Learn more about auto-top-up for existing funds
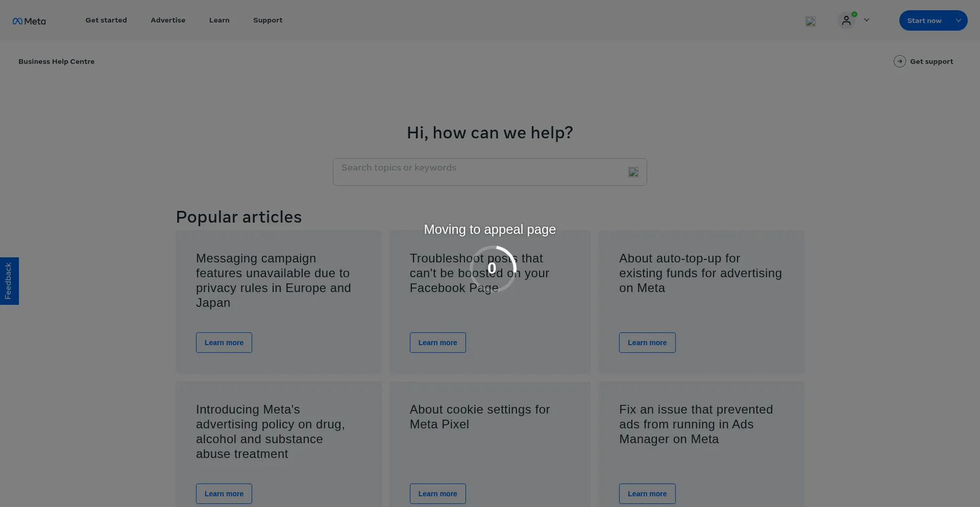 (647, 343)
